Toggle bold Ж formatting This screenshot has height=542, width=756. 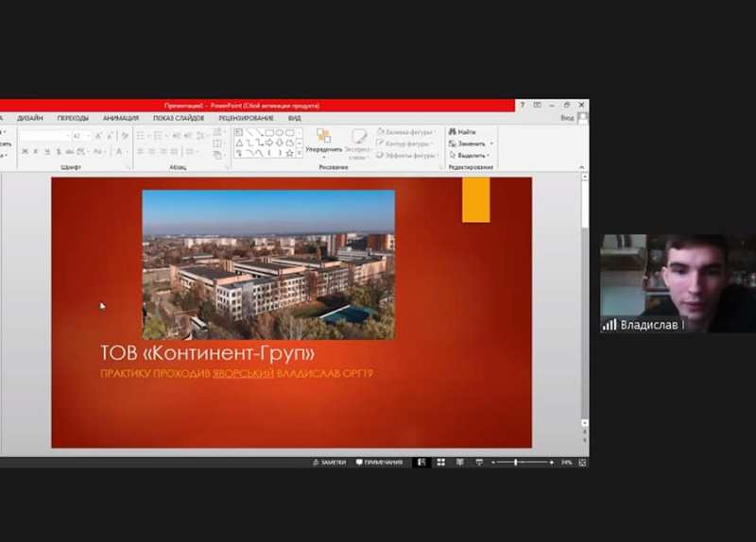click(x=26, y=152)
